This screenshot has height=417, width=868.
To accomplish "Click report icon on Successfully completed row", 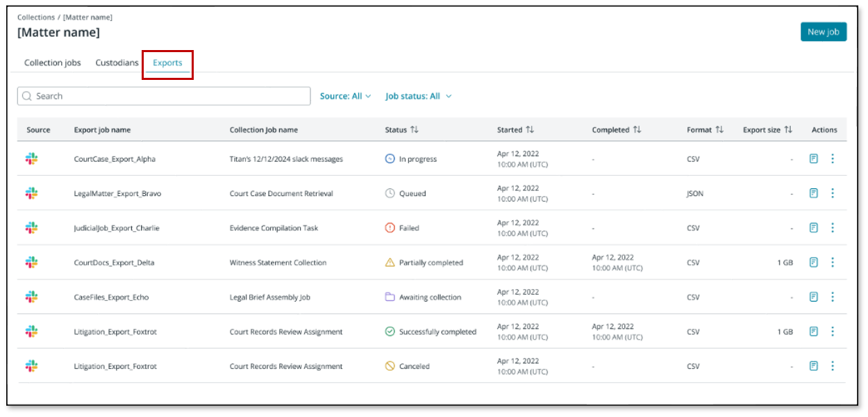I will (813, 332).
